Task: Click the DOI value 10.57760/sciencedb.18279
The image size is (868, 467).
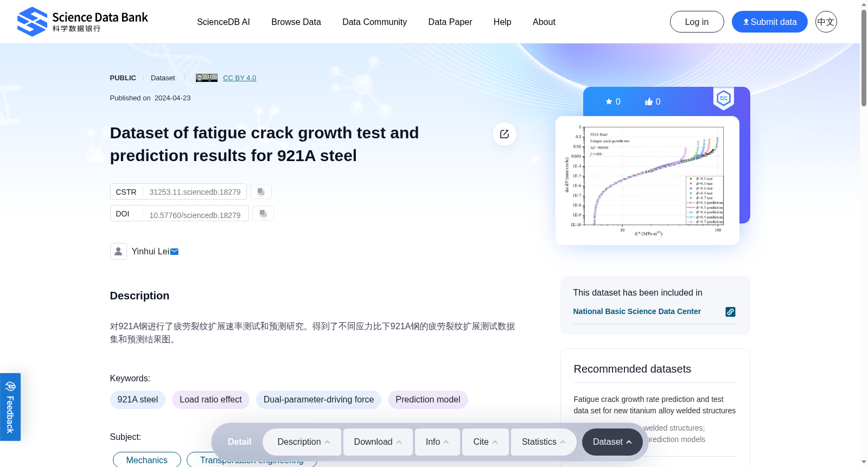Action: [195, 215]
